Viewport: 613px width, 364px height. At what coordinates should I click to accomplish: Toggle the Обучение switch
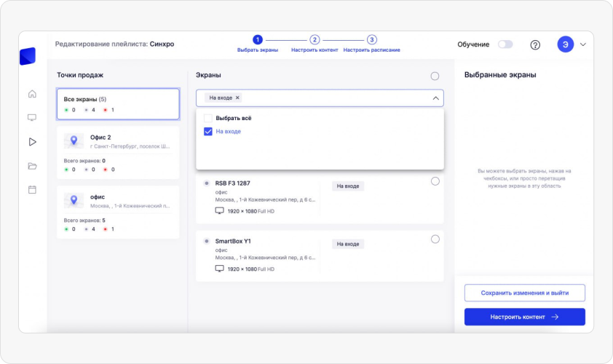pyautogui.click(x=505, y=44)
